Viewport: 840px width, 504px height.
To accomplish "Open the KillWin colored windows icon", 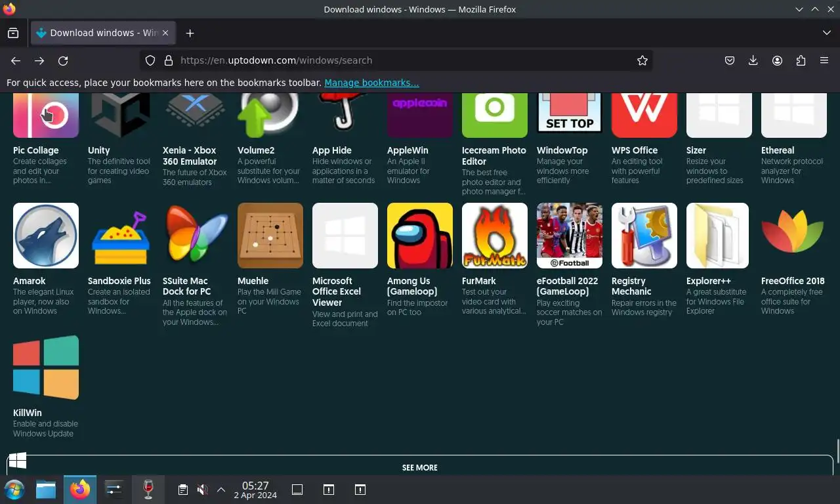I will click(46, 367).
